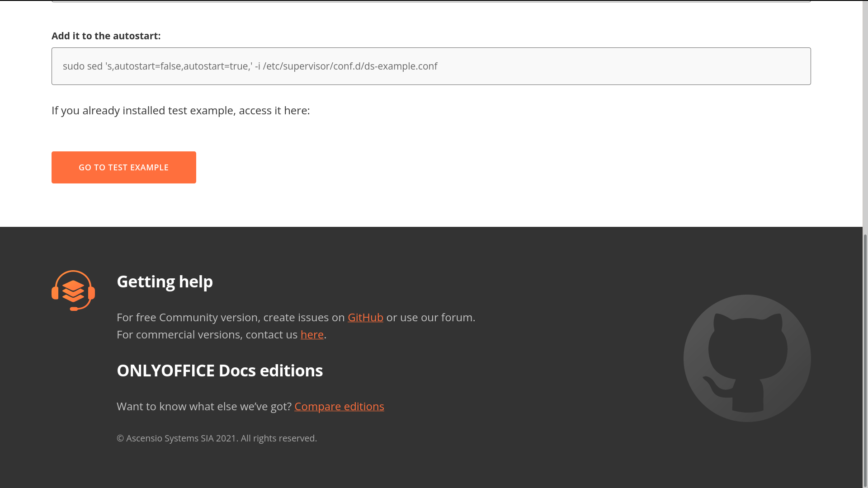This screenshot has width=868, height=488.
Task: Follow the 'here' contact link
Action: click(x=312, y=334)
